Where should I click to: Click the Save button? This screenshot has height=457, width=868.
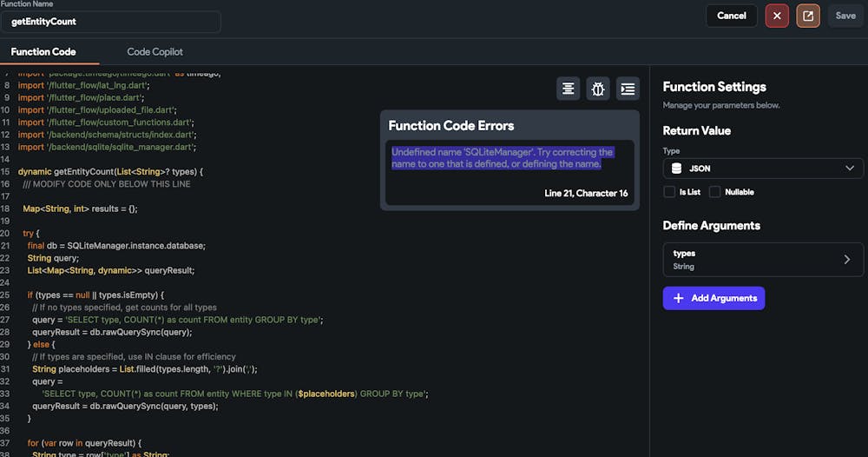point(845,16)
